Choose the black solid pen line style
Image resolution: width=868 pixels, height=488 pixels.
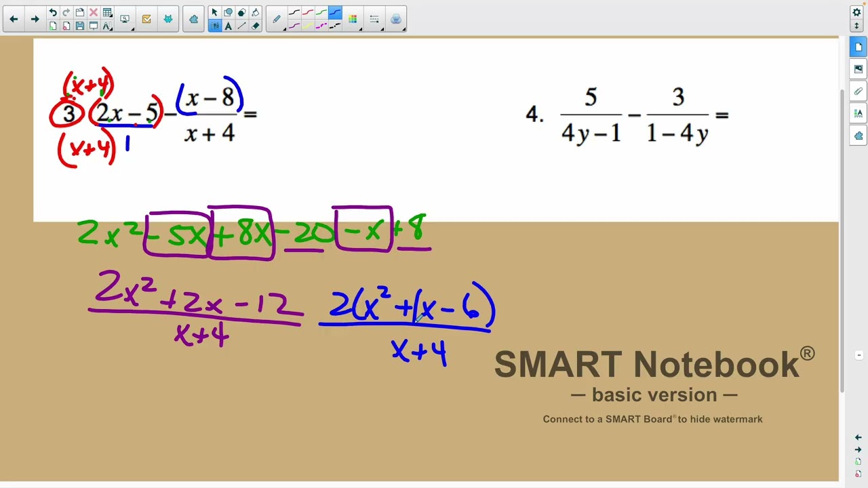[294, 12]
